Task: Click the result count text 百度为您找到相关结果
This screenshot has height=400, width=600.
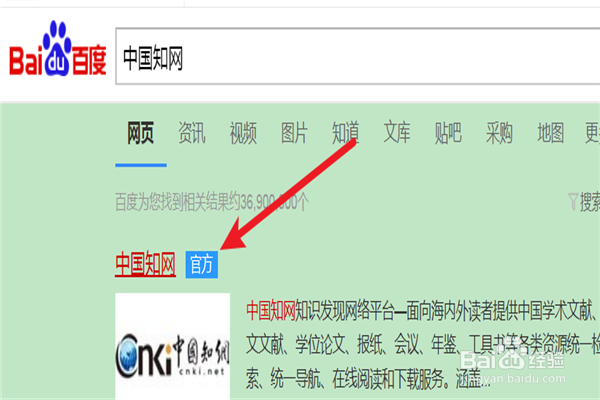Action: coord(212,202)
